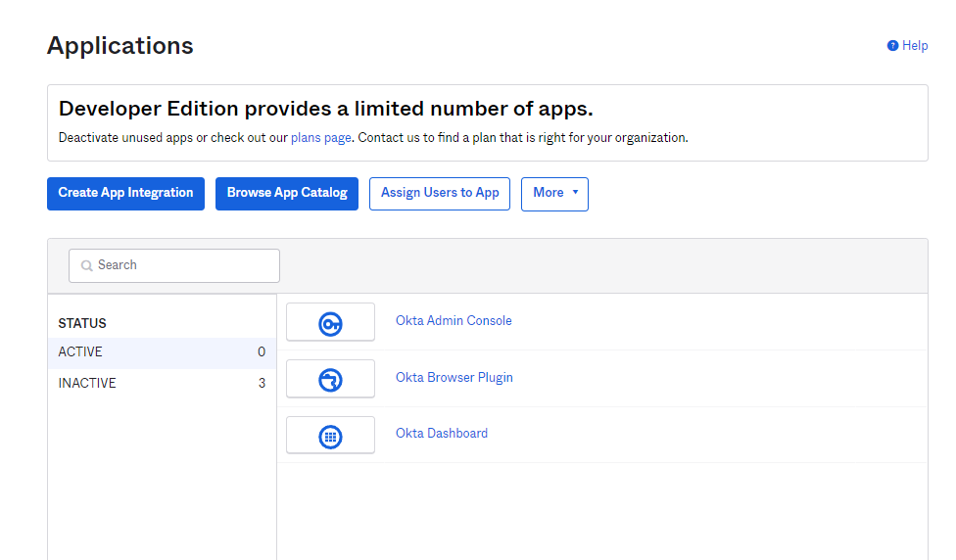Screen dimensions: 956x560
Task: Open Okta Admin Console link
Action: (x=454, y=320)
